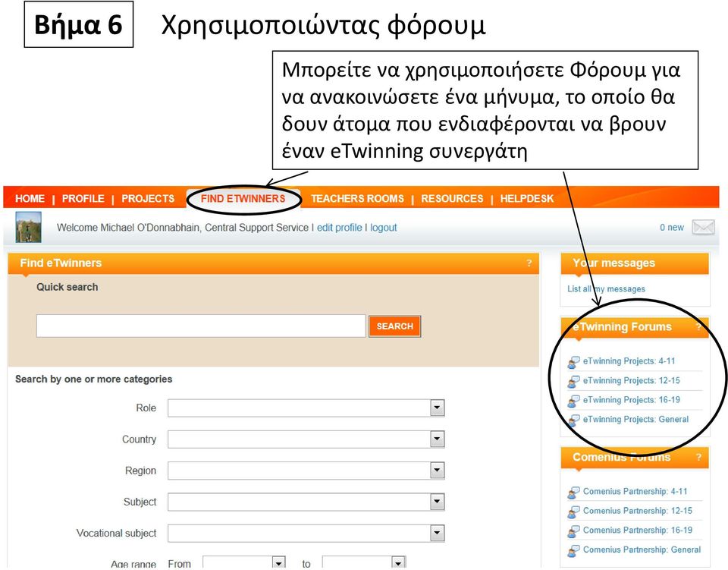Click into the Quick search text field
This screenshot has width=728, height=570.
(x=201, y=326)
